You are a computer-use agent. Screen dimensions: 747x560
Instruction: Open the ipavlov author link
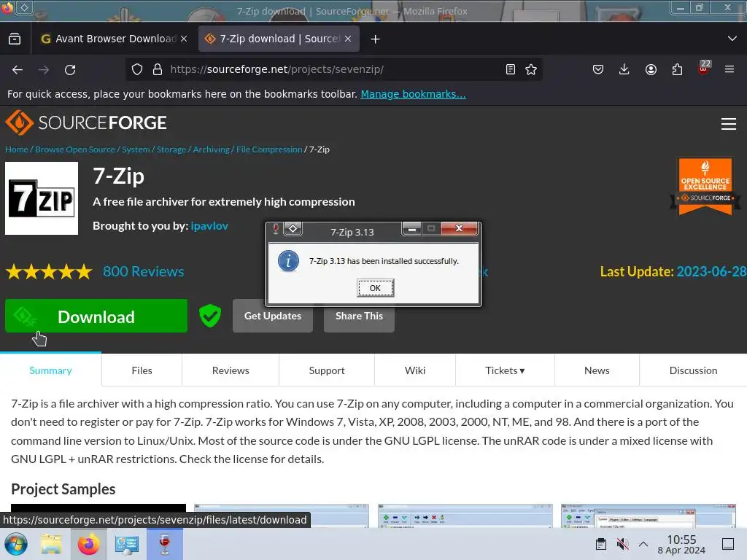209,226
